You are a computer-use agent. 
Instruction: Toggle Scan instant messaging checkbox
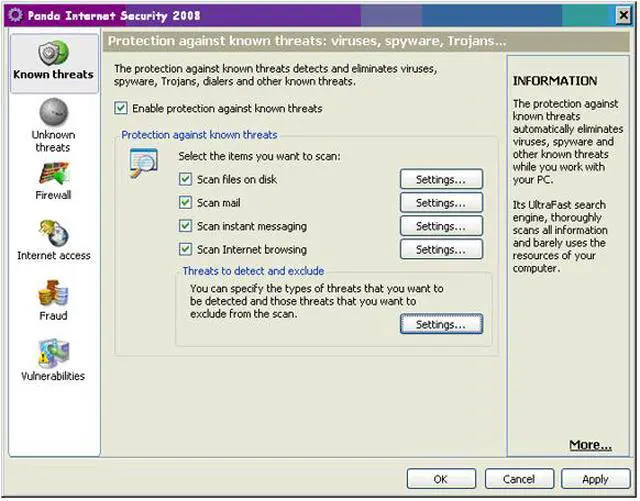[x=185, y=227]
